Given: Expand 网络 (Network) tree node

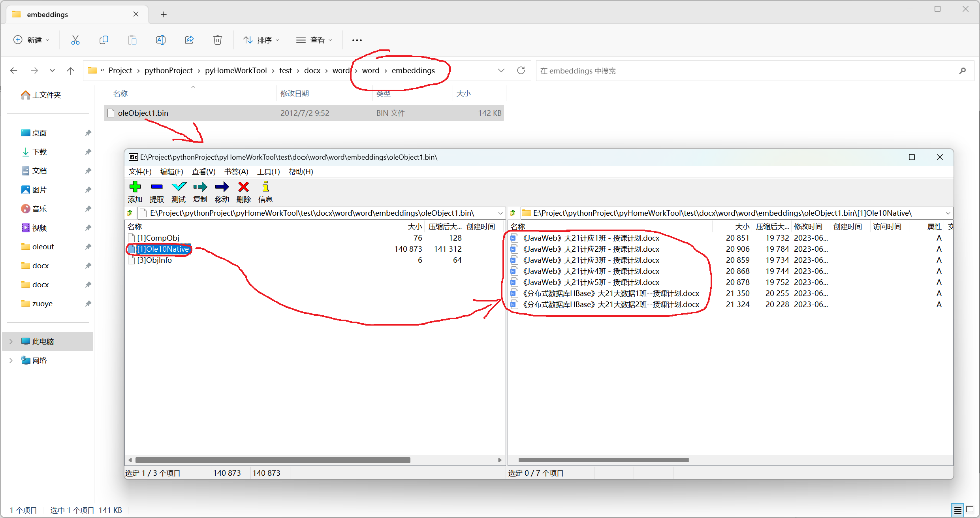Looking at the screenshot, I should pyautogui.click(x=11, y=360).
